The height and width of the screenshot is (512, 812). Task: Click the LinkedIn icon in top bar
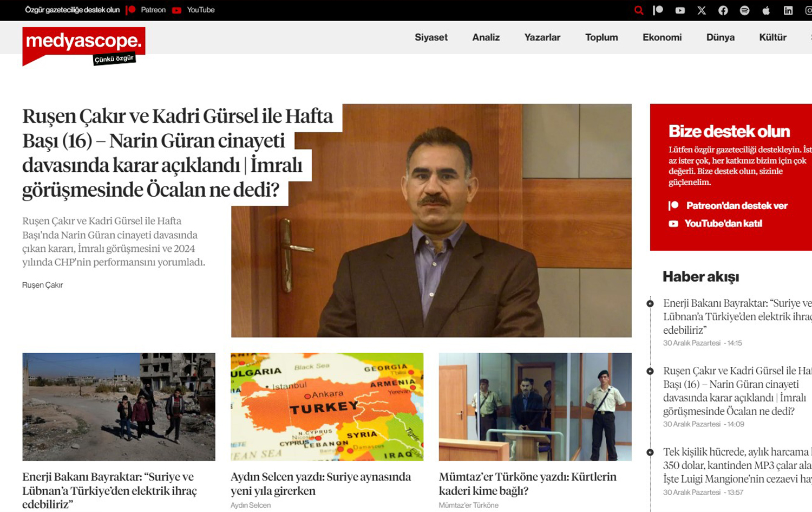pos(788,10)
